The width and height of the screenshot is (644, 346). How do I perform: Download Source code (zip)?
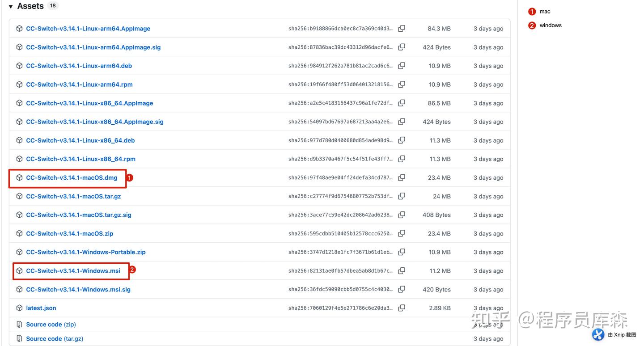(51, 325)
